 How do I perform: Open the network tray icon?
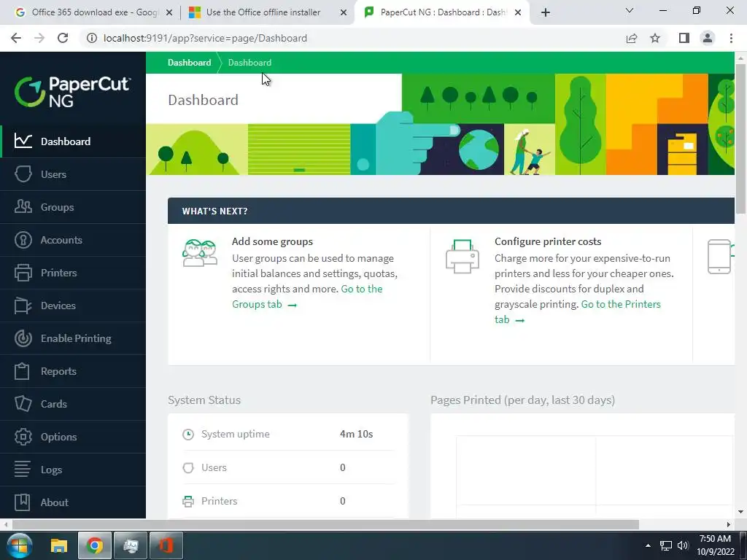tap(665, 545)
